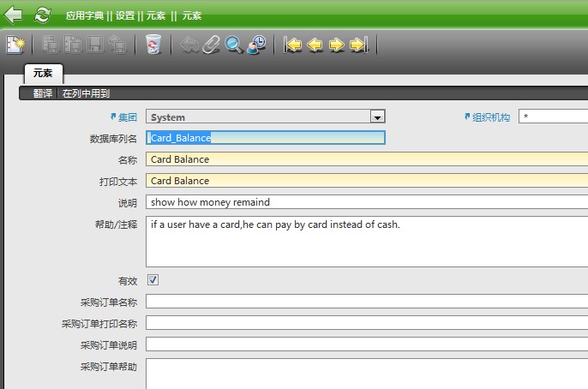Click 设置 in breadcrumb
The width and height of the screenshot is (588, 389).
[x=125, y=15]
